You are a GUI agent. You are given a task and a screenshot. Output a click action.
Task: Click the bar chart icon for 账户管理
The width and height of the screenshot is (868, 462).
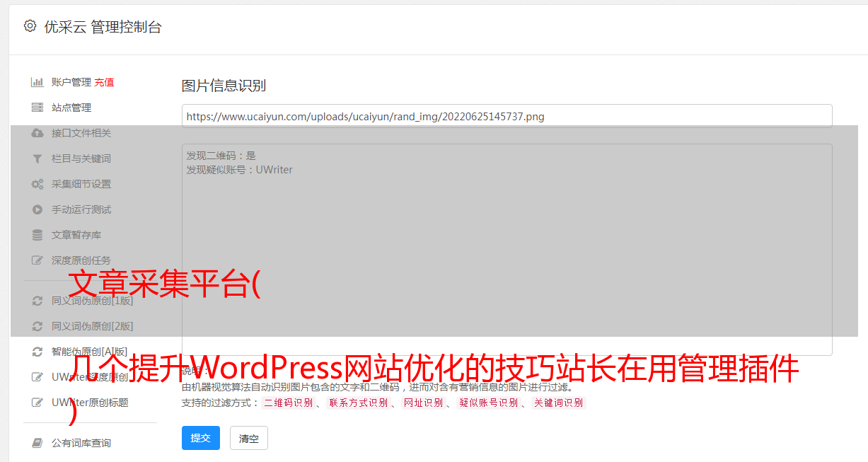(37, 82)
